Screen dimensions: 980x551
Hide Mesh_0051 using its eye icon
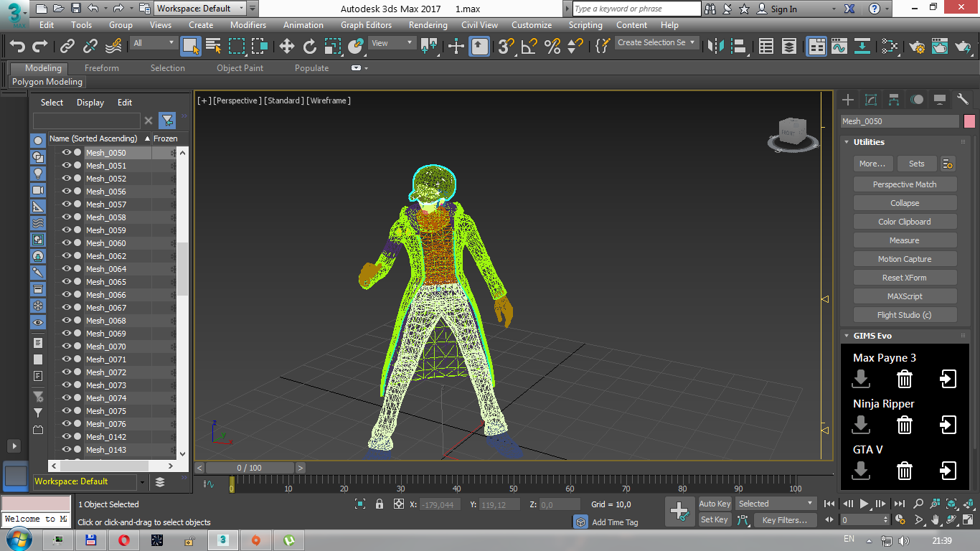[67, 166]
